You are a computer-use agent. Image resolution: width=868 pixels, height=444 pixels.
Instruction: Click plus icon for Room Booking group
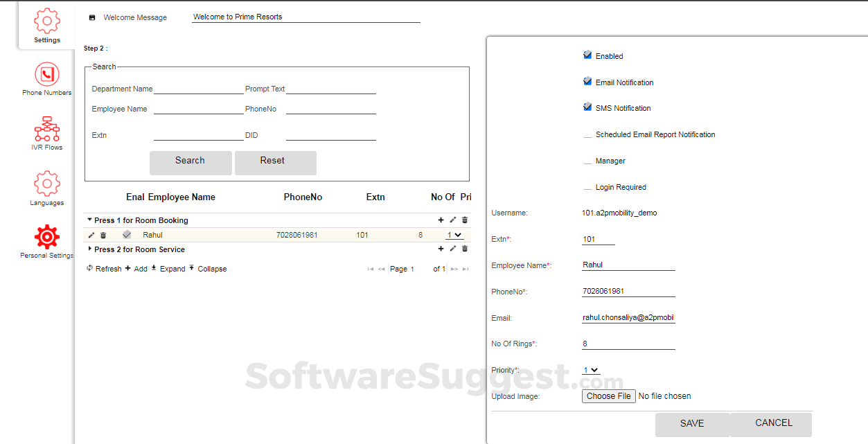(x=441, y=220)
